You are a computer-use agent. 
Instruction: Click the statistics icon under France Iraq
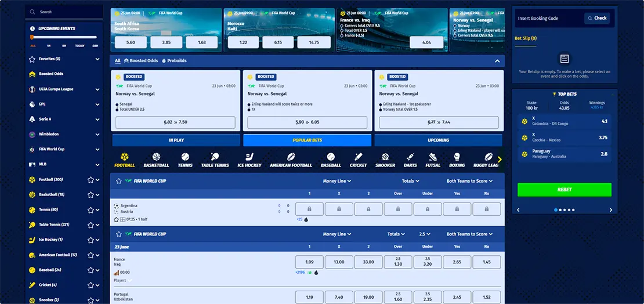click(x=116, y=272)
